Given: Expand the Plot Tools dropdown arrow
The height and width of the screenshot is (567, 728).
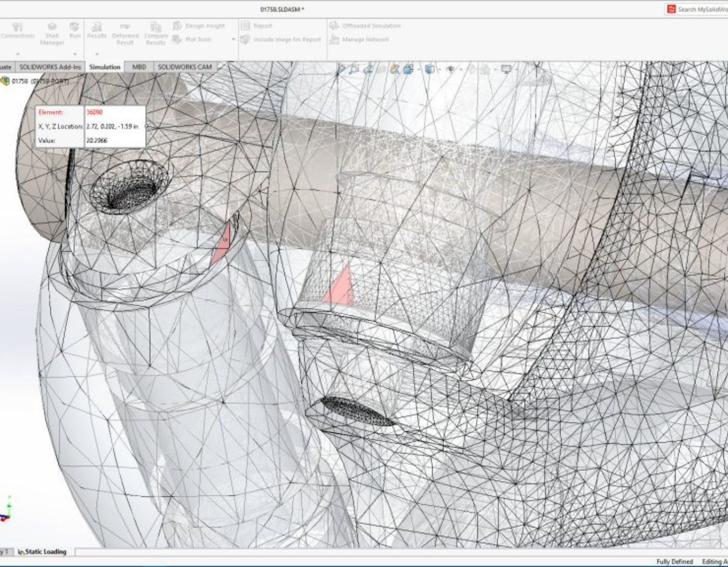Looking at the screenshot, I should point(233,40).
